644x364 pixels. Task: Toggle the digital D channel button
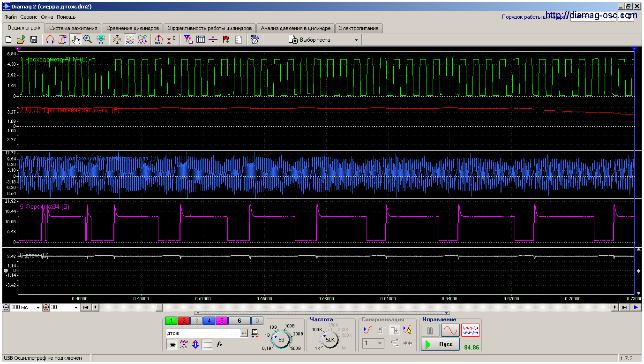(x=257, y=321)
